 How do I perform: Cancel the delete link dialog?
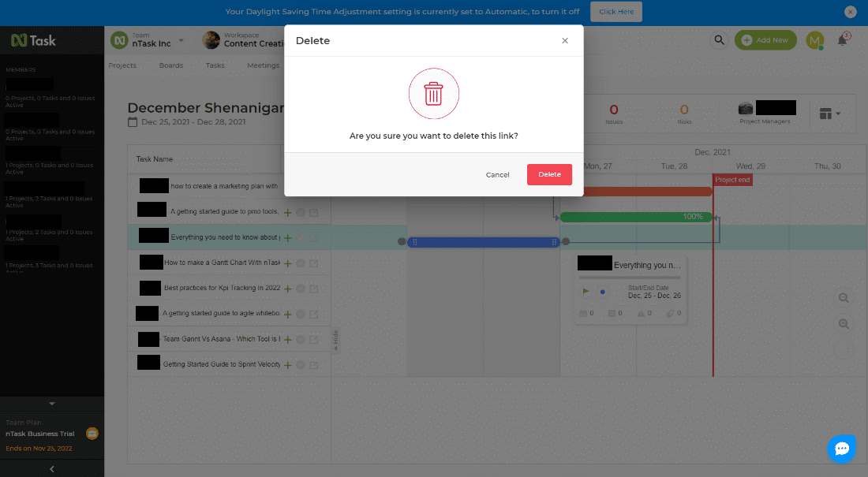click(x=498, y=174)
